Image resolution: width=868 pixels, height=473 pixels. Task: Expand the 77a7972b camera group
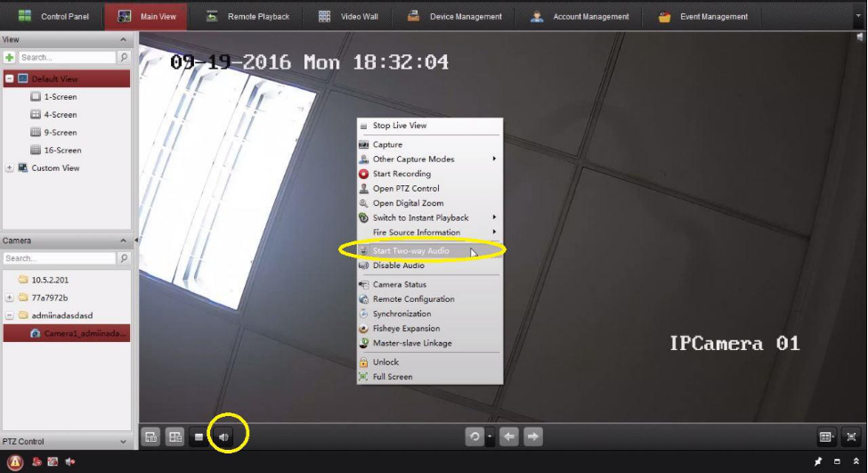(9, 298)
